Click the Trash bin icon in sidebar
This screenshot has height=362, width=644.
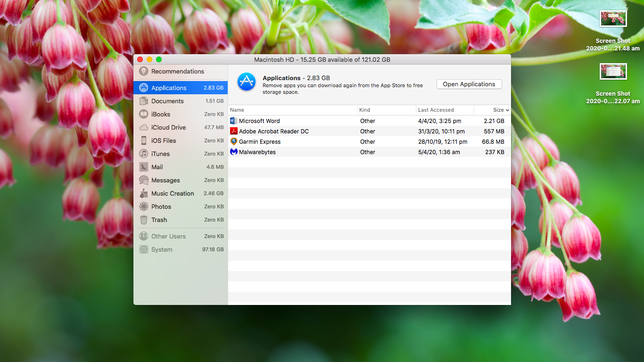pos(144,220)
